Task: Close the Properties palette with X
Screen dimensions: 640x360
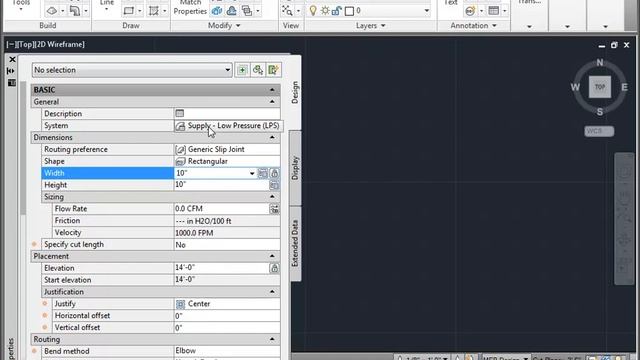Action: (12, 60)
